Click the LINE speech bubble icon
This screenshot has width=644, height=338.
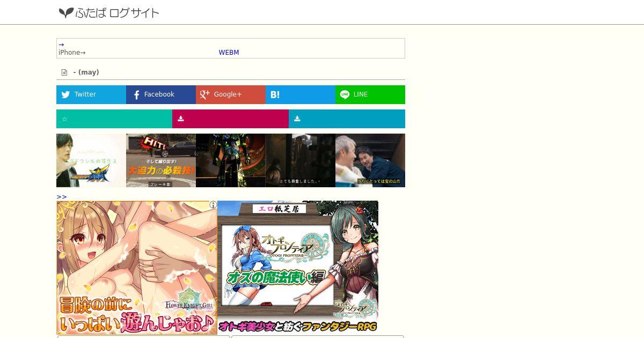345,94
